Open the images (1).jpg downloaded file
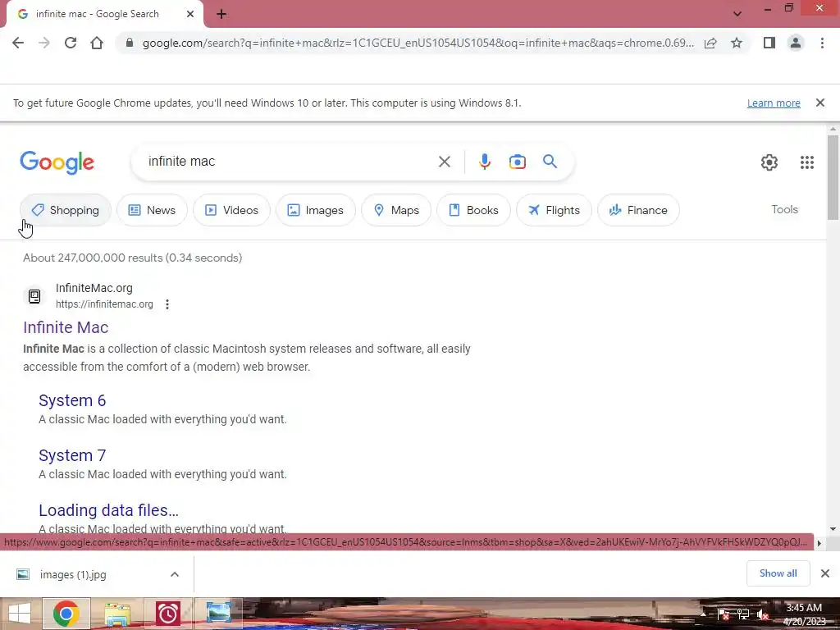The width and height of the screenshot is (840, 630). [73, 574]
